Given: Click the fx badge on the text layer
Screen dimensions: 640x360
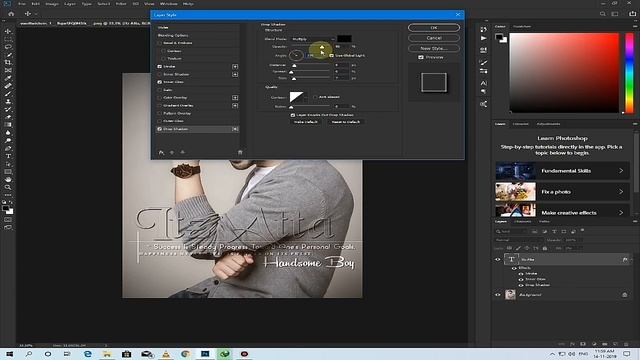Looking at the screenshot, I should (x=625, y=260).
